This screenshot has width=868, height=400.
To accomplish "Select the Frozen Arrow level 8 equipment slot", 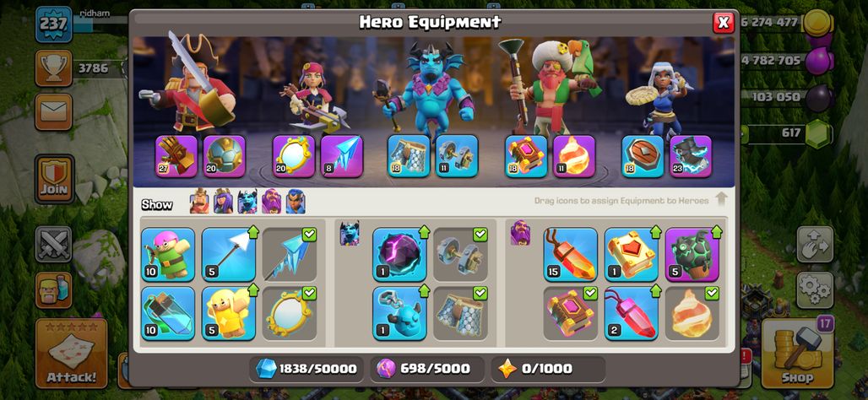I will click(x=342, y=156).
